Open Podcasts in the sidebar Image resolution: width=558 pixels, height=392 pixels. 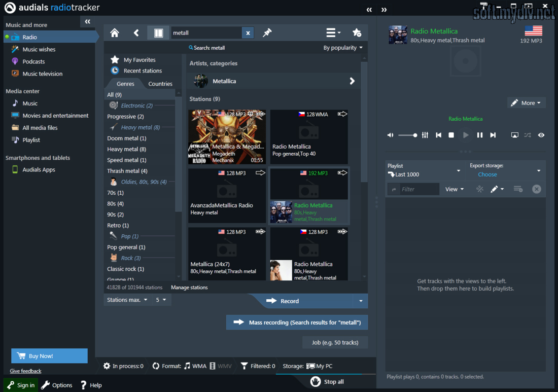click(33, 61)
